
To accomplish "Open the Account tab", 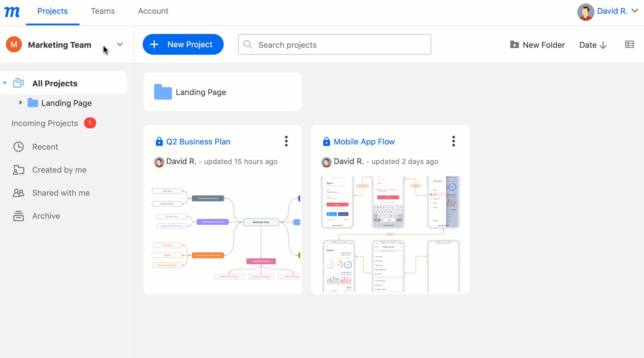I will pos(153,11).
